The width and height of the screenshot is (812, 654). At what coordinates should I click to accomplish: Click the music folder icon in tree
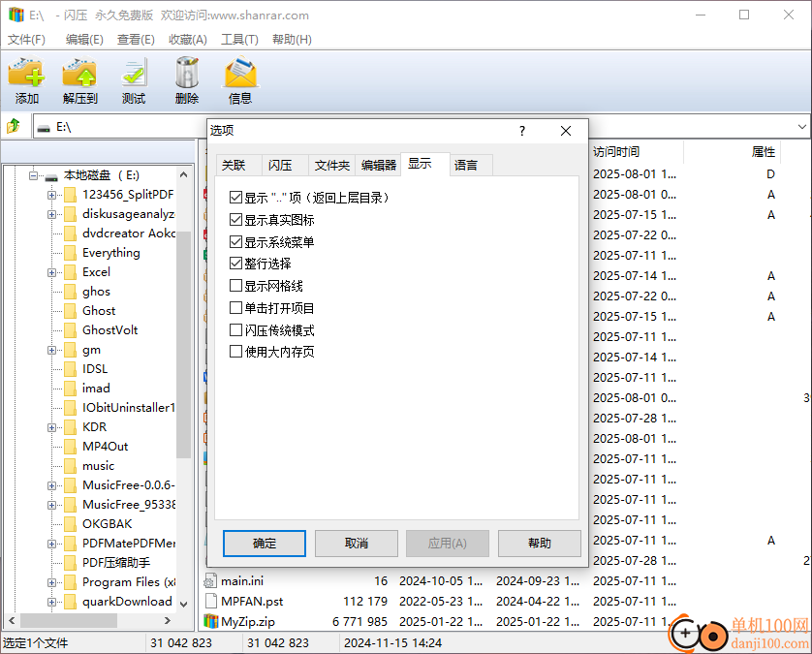pyautogui.click(x=70, y=466)
